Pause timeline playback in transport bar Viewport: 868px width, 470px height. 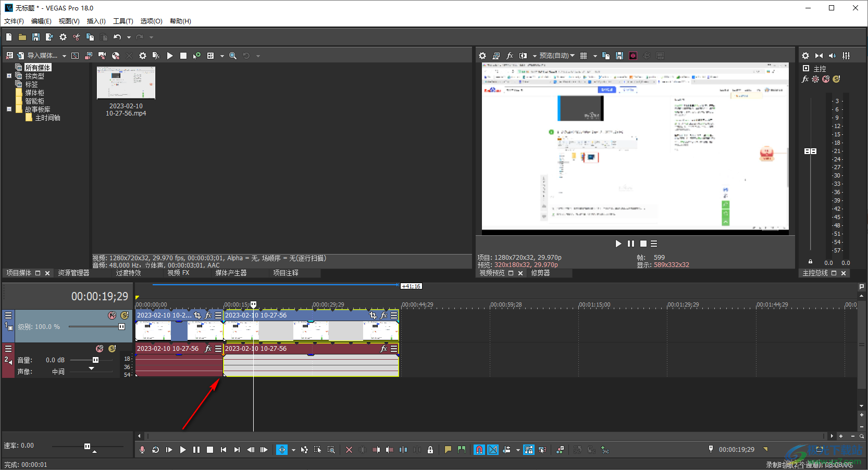click(196, 450)
